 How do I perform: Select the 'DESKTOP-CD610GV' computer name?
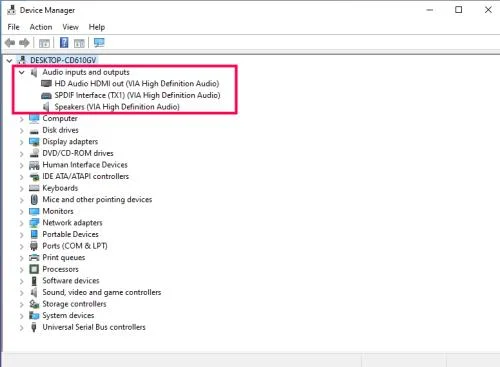(63, 60)
